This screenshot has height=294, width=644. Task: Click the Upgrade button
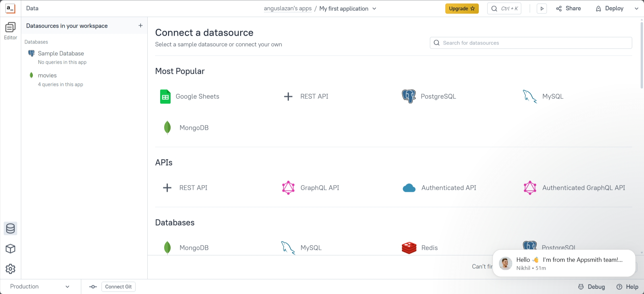(x=462, y=9)
